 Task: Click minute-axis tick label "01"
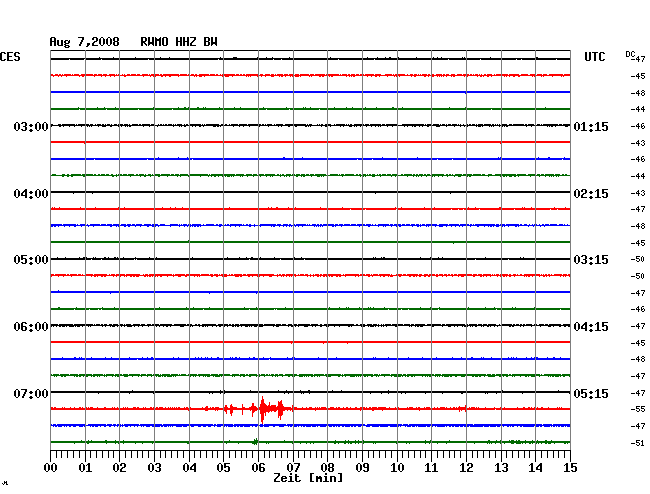click(x=85, y=468)
